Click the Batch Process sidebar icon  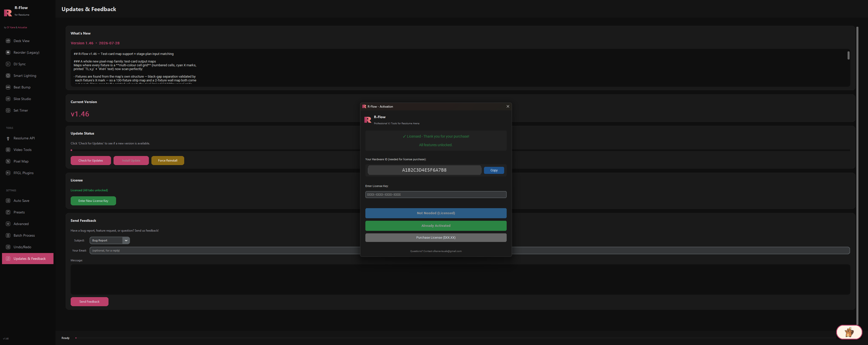tap(8, 236)
